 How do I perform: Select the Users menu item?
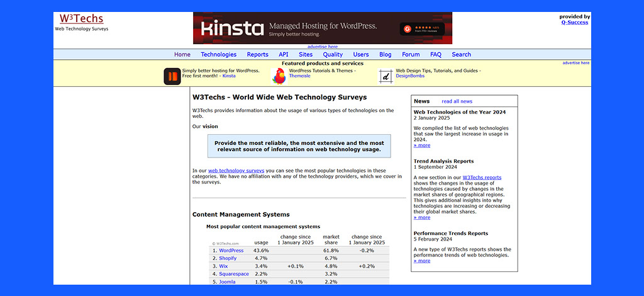[361, 54]
